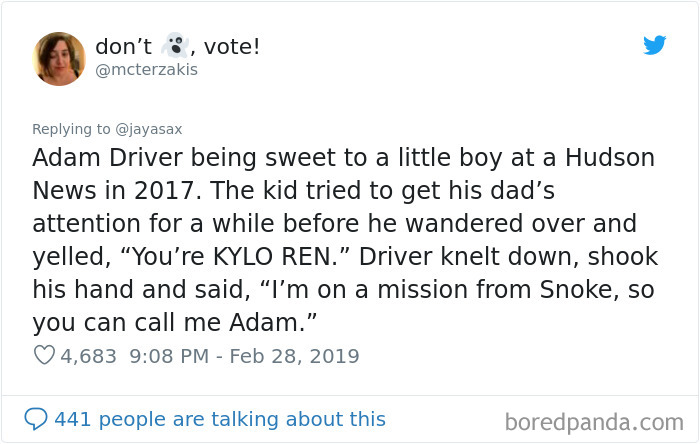
Task: Open the @mcterzakis handle
Action: [x=146, y=70]
